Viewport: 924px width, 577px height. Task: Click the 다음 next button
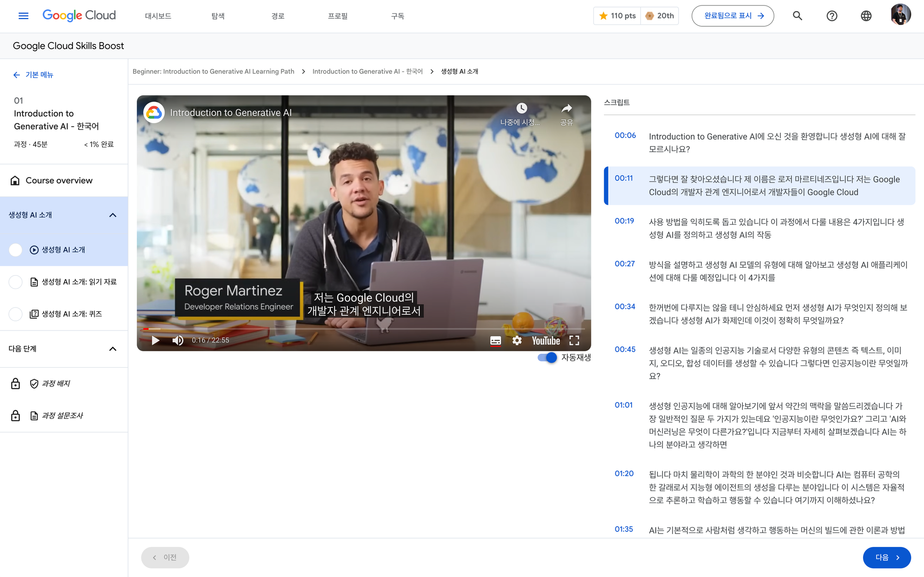click(887, 558)
